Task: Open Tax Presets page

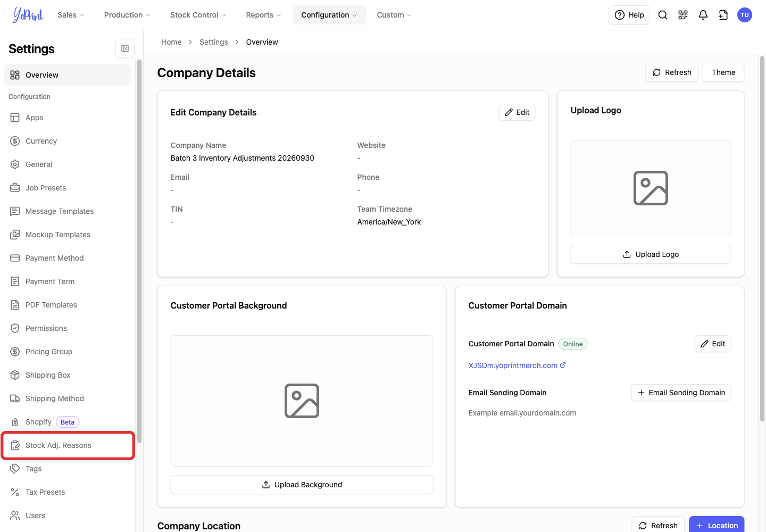Action: [68, 492]
